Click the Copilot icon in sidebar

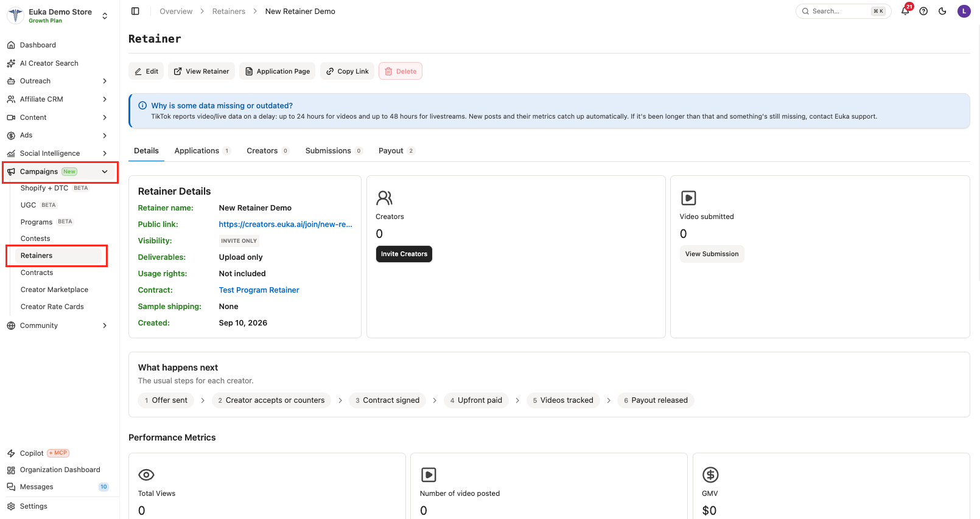[11, 453]
